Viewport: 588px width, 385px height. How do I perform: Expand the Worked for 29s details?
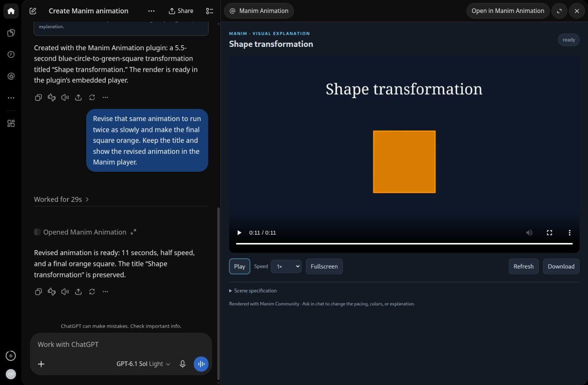61,199
